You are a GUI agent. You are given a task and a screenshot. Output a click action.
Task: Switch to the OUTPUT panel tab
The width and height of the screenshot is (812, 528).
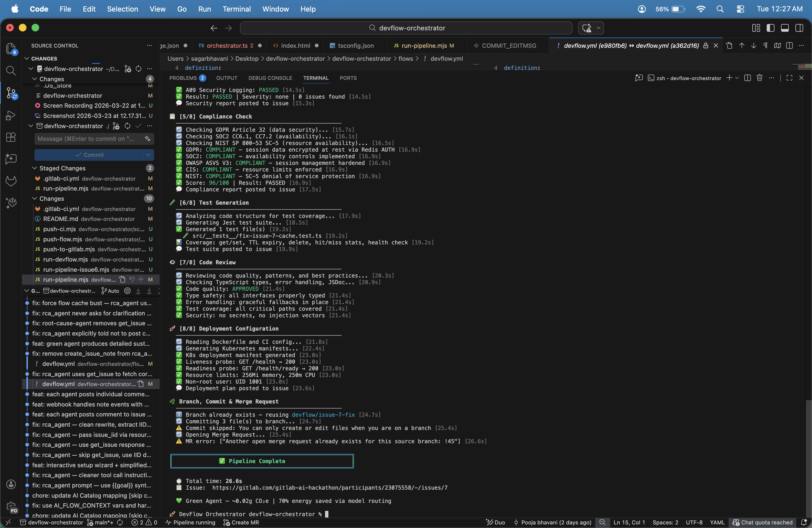pyautogui.click(x=226, y=78)
